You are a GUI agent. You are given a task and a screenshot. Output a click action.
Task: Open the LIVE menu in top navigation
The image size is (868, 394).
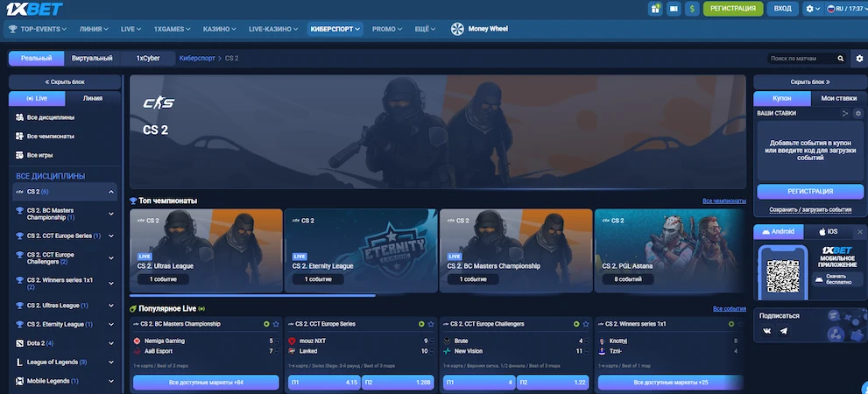point(131,29)
